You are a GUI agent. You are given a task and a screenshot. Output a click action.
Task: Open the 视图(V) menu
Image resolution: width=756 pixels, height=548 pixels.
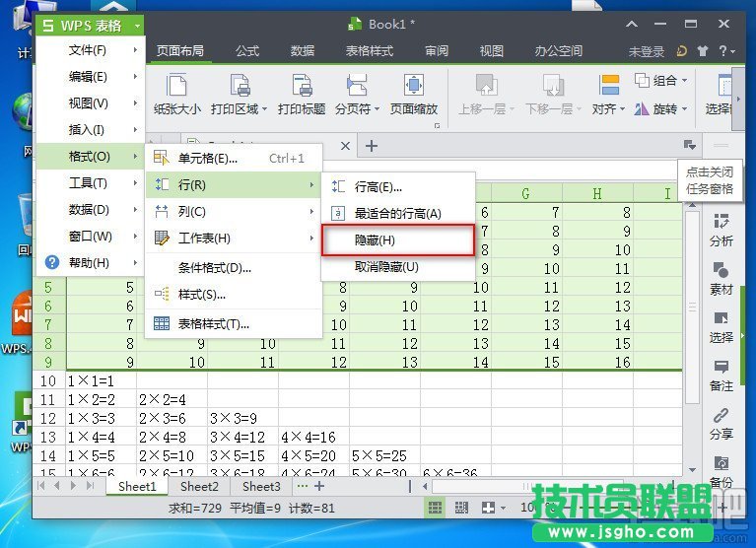click(x=91, y=103)
